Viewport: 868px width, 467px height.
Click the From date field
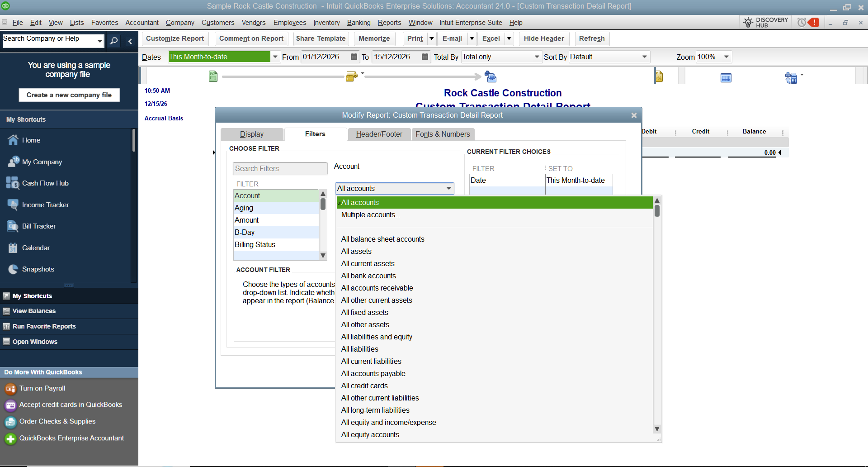[x=325, y=57]
